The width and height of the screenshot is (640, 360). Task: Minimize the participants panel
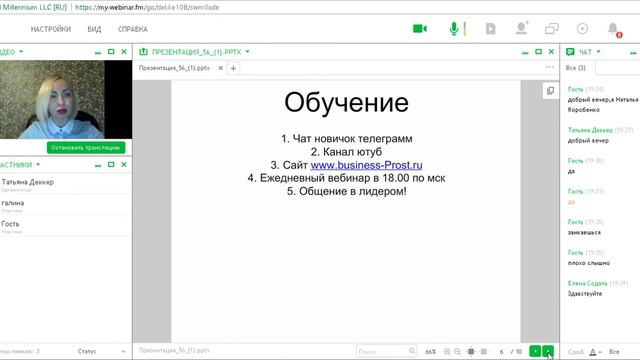98,165
